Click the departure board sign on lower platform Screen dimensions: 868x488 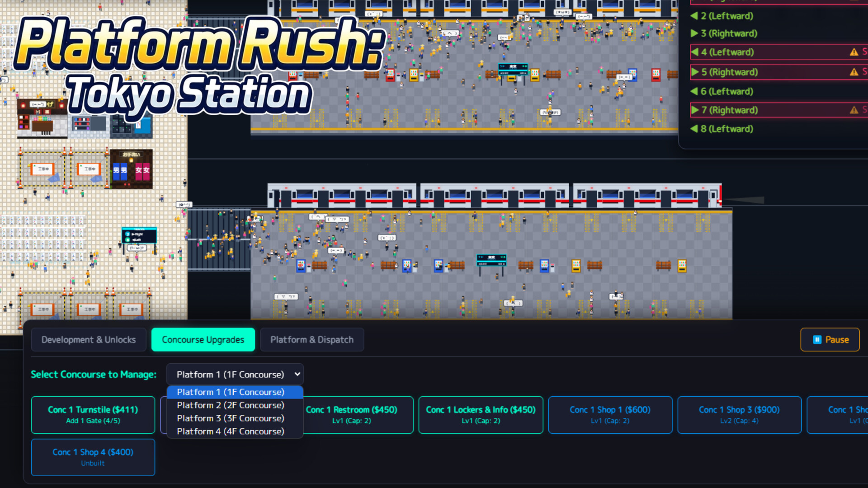491,260
